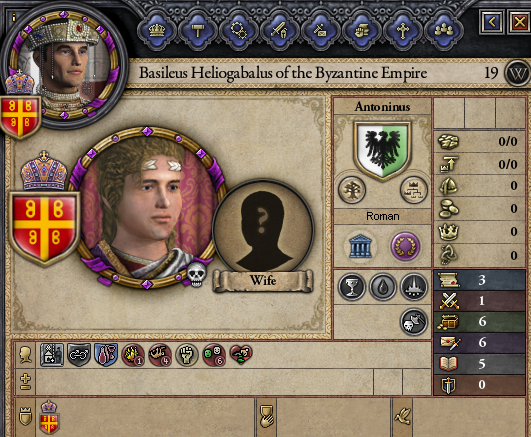531x437 pixels.
Task: Click the family tree icon under dynasty shield
Action: point(352,190)
